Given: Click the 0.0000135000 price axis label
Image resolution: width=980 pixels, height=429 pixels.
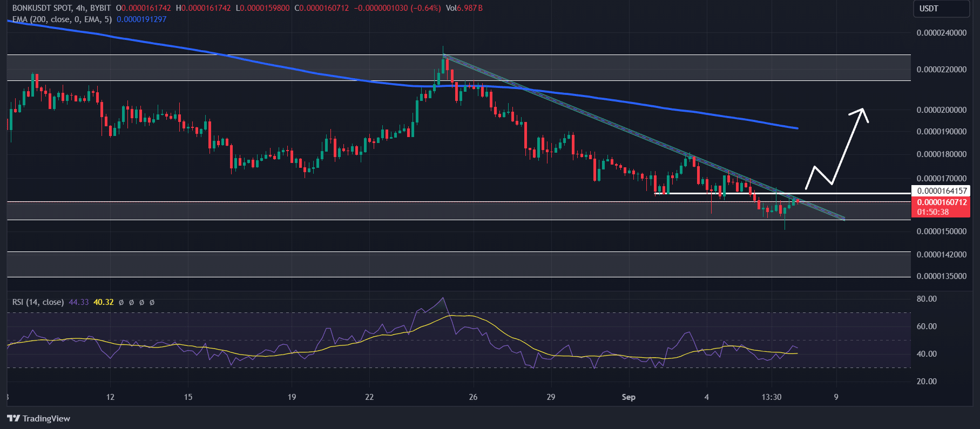Looking at the screenshot, I should pyautogui.click(x=942, y=276).
